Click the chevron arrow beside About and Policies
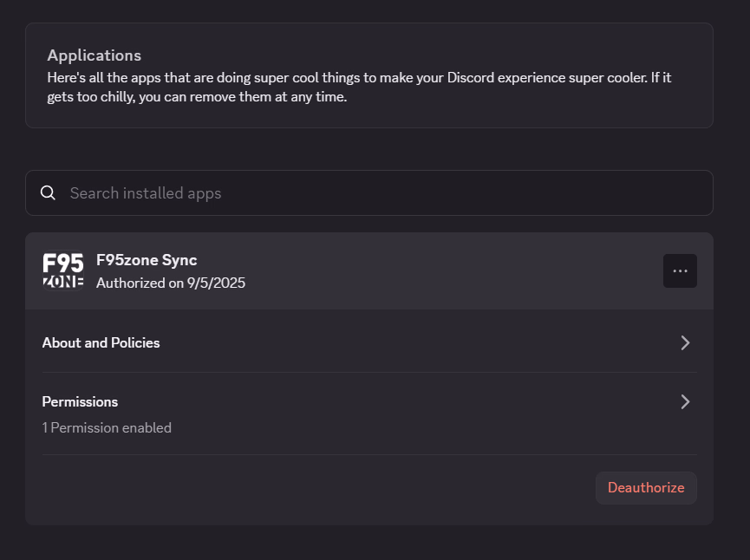 pos(685,343)
